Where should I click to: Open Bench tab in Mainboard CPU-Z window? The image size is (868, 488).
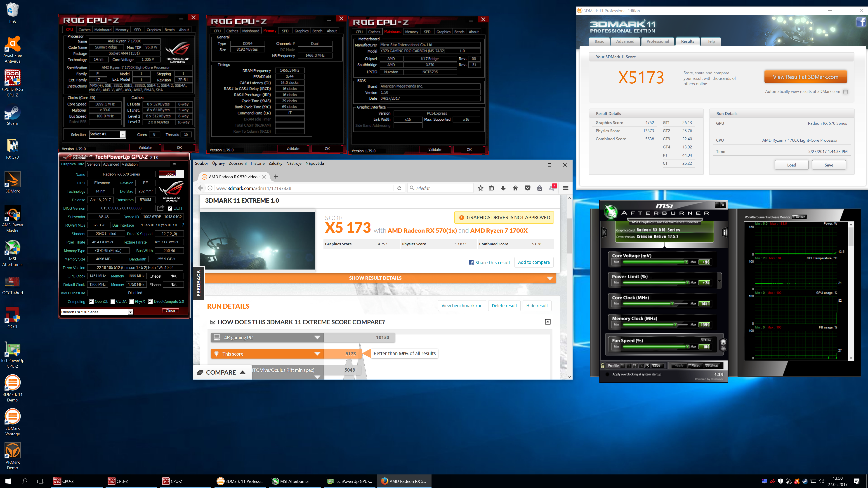tap(459, 32)
